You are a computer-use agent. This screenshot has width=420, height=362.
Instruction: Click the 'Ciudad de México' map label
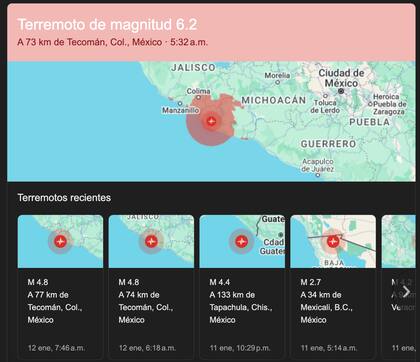[x=341, y=78]
